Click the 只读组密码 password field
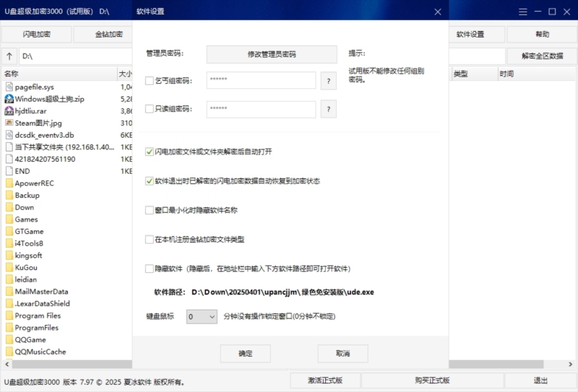 pos(261,109)
